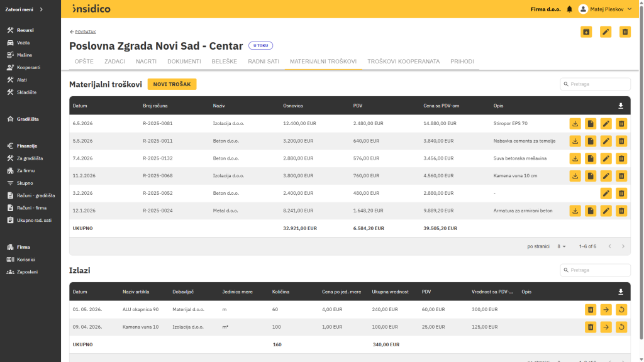Viewport: 644px width, 362px height.
Task: Delete the ALU okapnica 90 exit row
Action: [x=590, y=310]
